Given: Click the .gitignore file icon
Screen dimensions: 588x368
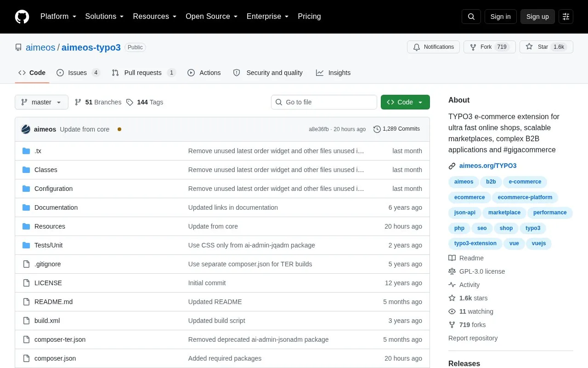Looking at the screenshot, I should point(26,264).
